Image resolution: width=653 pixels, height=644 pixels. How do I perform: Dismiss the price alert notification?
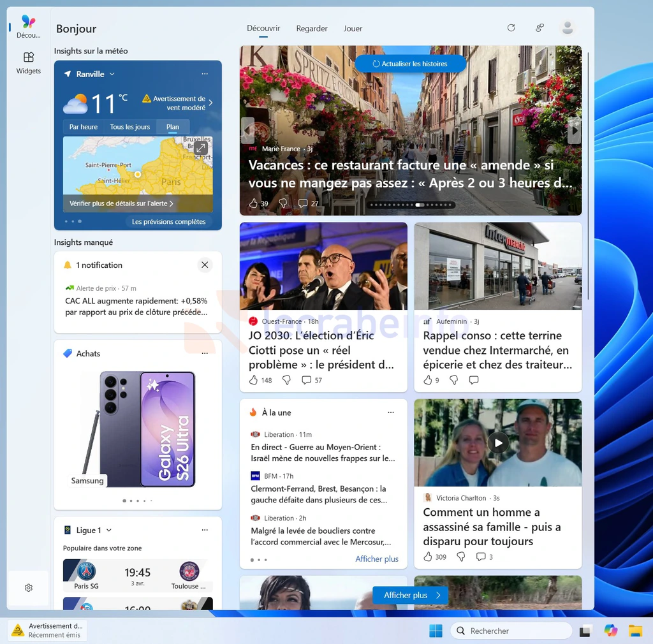tap(205, 265)
